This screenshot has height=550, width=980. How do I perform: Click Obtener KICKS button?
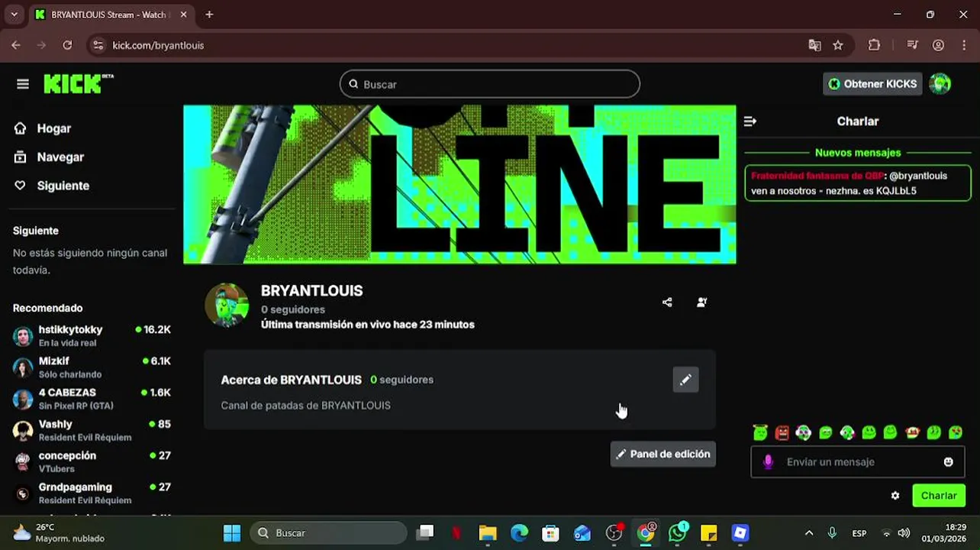coord(872,84)
